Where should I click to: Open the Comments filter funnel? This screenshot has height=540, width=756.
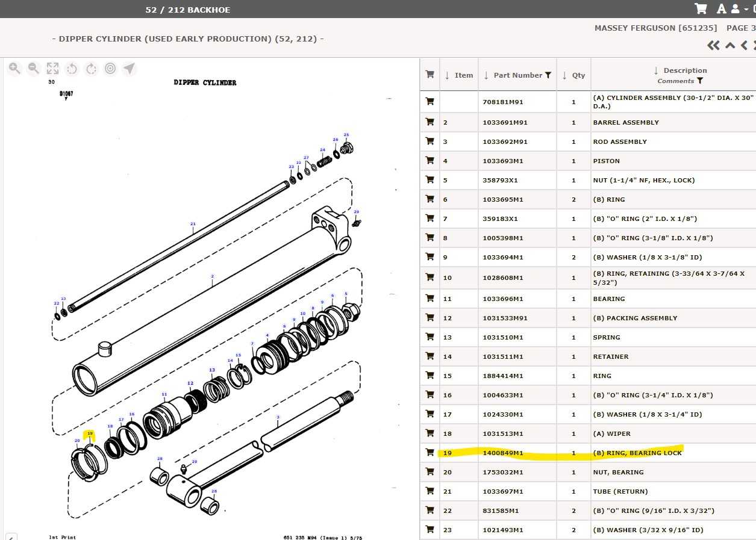[x=699, y=81]
